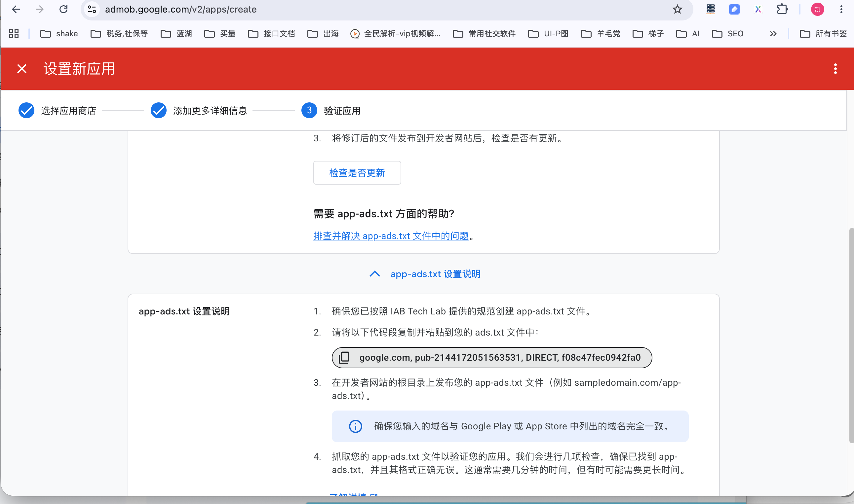
Task: Click the address bar URL
Action: pos(180,9)
